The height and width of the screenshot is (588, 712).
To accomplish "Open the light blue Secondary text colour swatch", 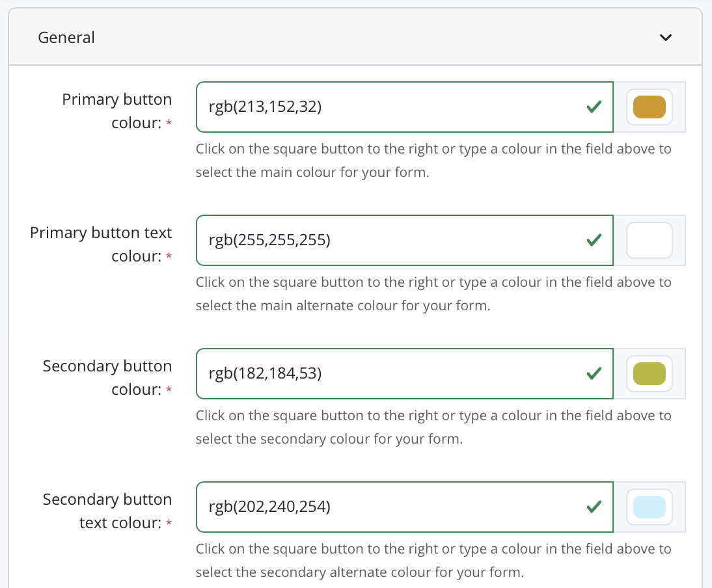I will point(649,507).
